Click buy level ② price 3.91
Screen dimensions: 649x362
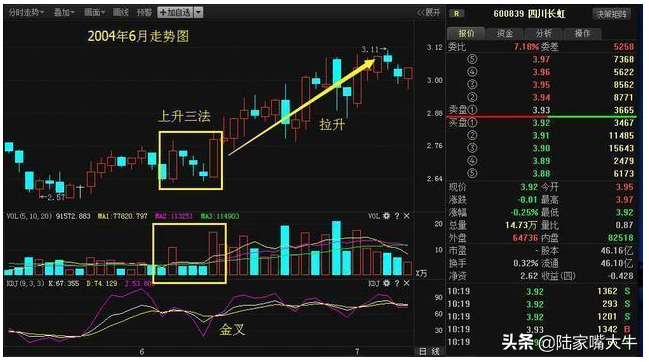[541, 135]
